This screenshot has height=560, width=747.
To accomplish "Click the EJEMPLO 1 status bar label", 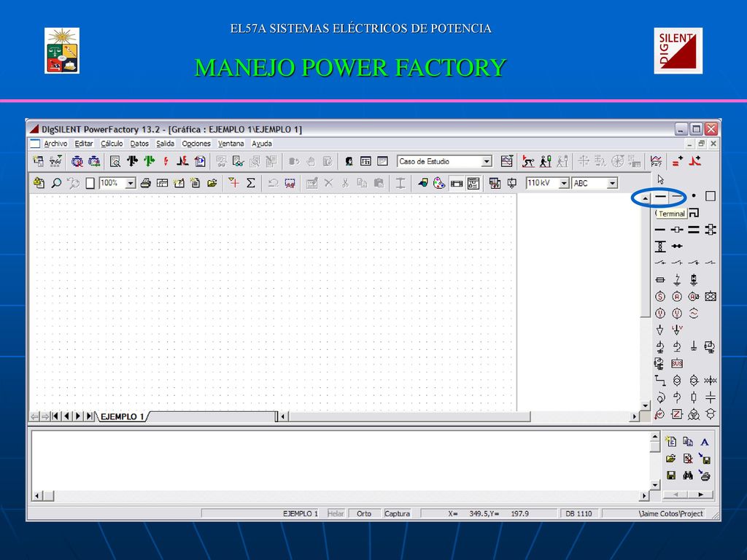I will coord(300,513).
